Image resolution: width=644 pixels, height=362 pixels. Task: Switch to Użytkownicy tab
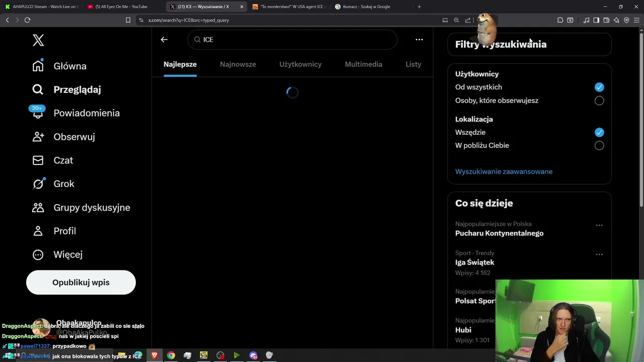coord(300,64)
